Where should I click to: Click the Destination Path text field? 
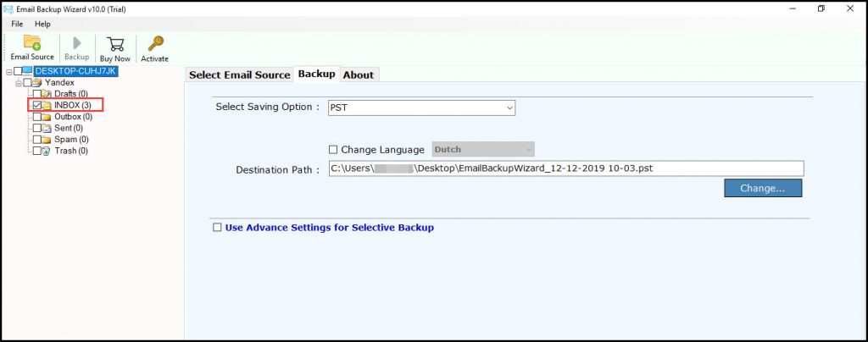565,168
